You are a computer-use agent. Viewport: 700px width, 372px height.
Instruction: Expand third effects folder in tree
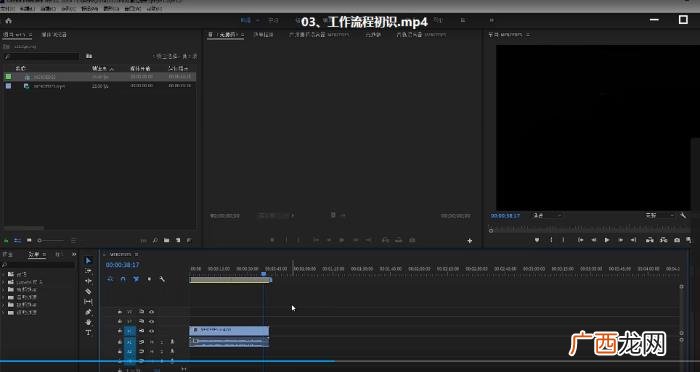[4, 289]
